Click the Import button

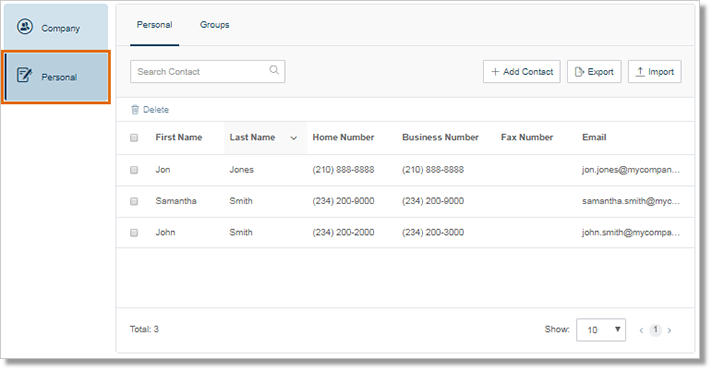tap(654, 72)
